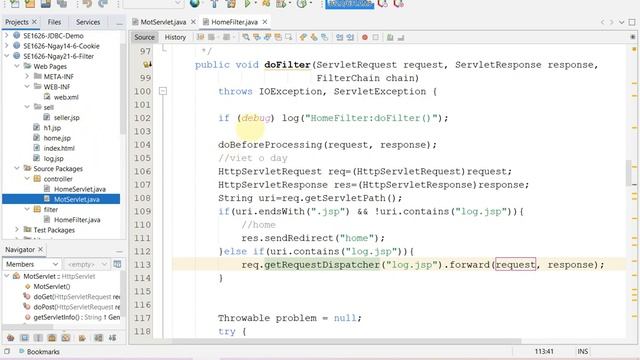
Task: Toggle Show Static Members in Navigator
Action: (38, 338)
